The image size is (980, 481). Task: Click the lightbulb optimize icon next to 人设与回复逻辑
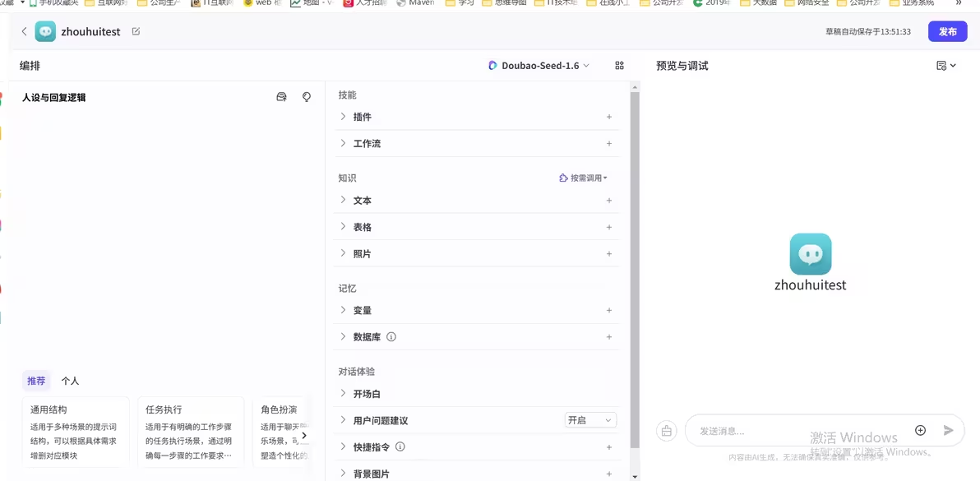coord(306,97)
